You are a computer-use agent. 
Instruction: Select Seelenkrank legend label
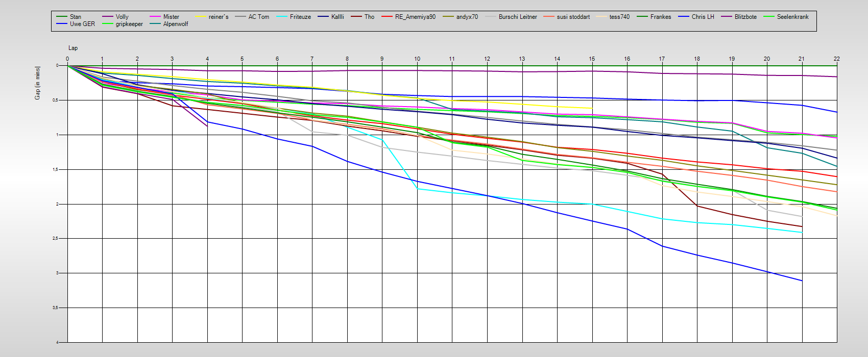pos(792,17)
